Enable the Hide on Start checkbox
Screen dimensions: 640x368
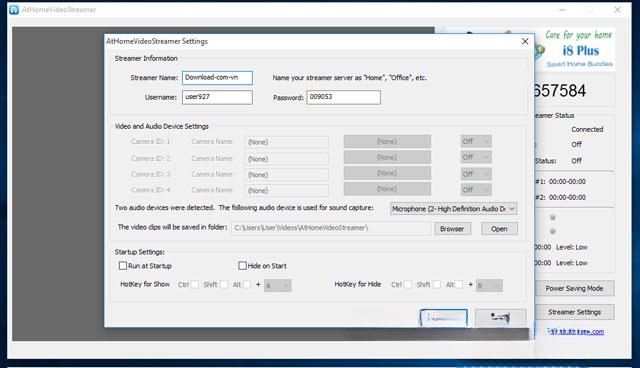point(242,266)
